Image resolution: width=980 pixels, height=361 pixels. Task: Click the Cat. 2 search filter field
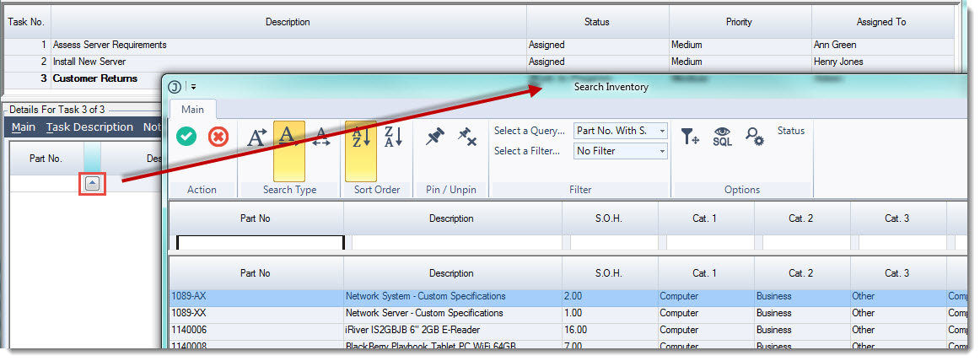click(x=805, y=242)
